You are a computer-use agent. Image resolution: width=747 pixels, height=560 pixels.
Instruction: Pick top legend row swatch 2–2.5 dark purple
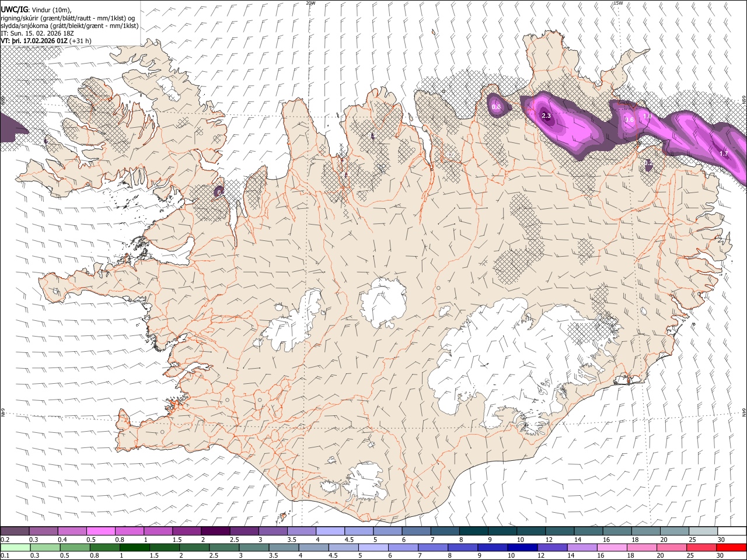[x=215, y=531]
